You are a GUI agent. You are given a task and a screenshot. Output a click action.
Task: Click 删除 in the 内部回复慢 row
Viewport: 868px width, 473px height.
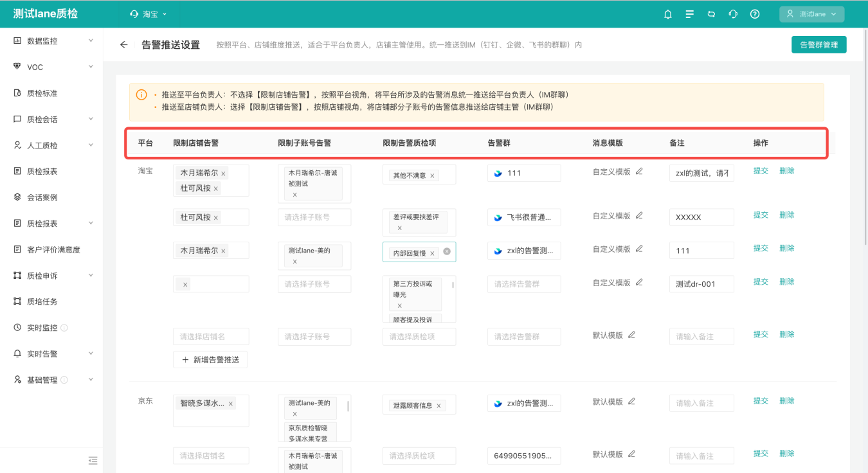coord(786,249)
